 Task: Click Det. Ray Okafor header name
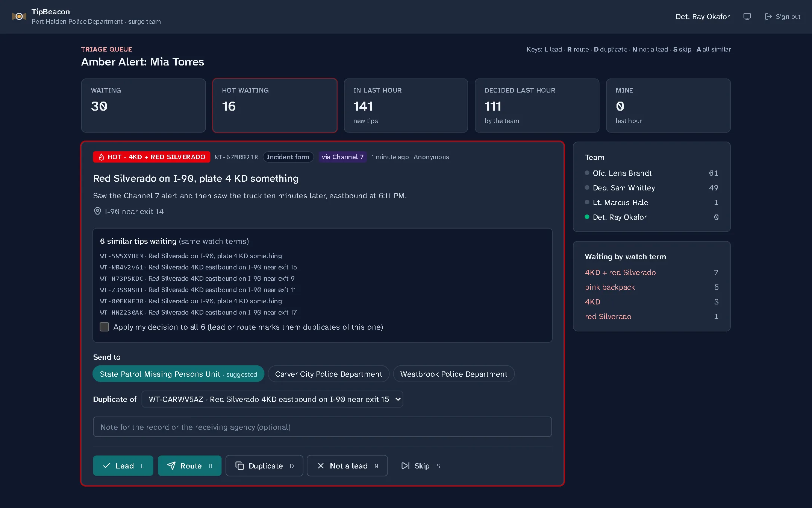[703, 17]
